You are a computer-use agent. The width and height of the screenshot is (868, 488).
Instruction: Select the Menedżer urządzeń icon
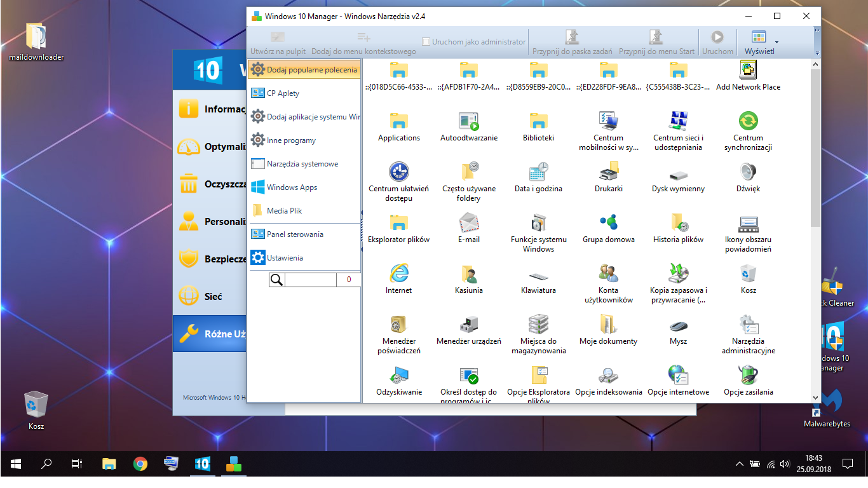click(x=469, y=324)
